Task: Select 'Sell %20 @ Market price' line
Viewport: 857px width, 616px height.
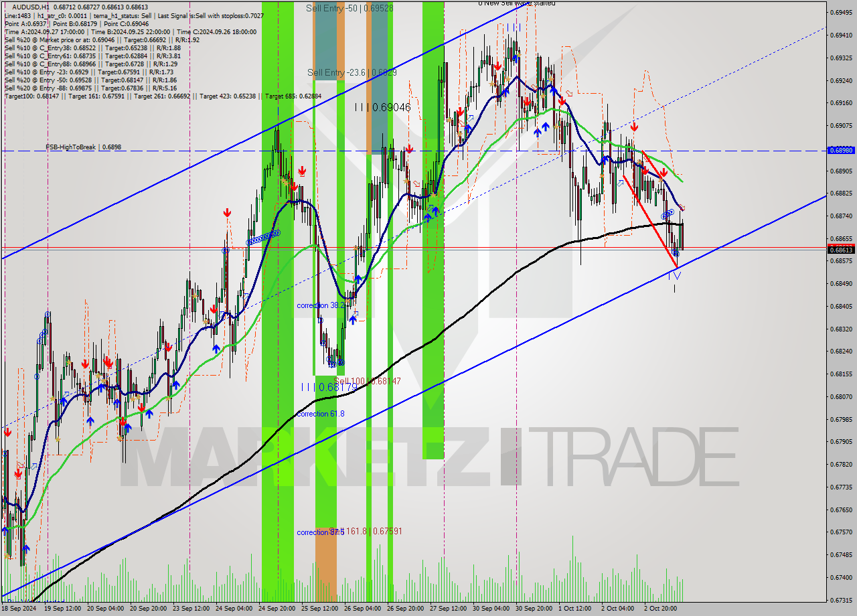Action: coord(102,40)
